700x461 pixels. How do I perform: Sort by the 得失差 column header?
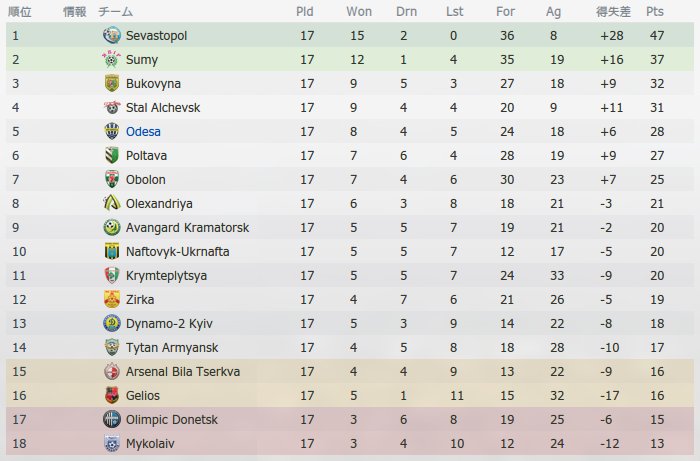[x=613, y=12]
